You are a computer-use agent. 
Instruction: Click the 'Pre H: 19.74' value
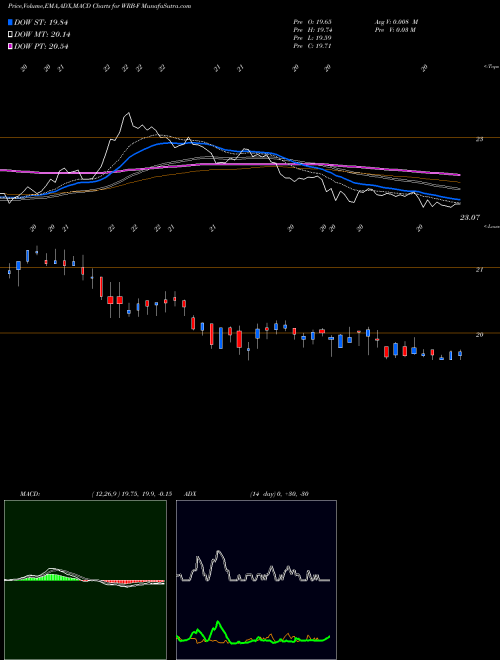314,30
